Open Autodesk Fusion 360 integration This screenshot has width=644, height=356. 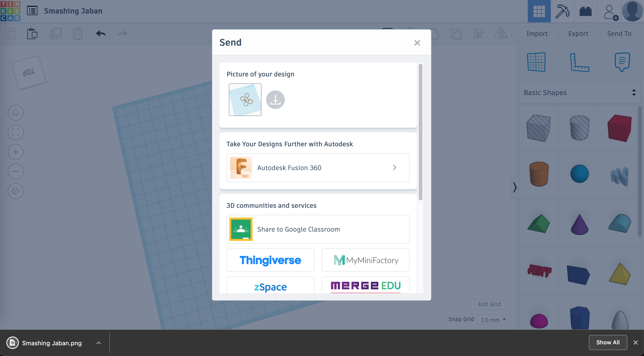pos(318,168)
